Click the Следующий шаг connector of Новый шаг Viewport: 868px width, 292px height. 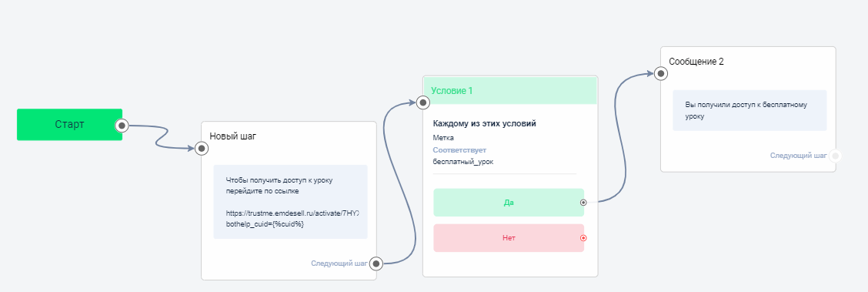point(376,263)
